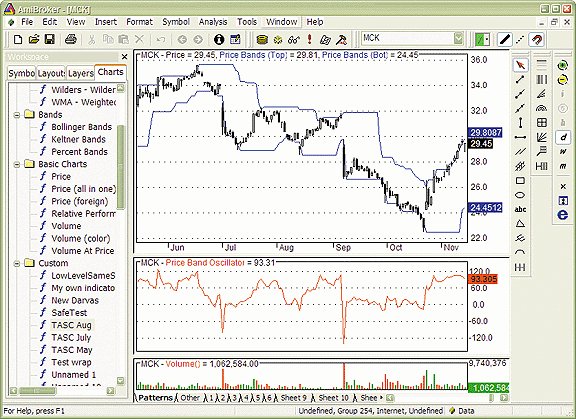Select the Other chart sheet tab
This screenshot has width=576, height=419.
[x=190, y=398]
